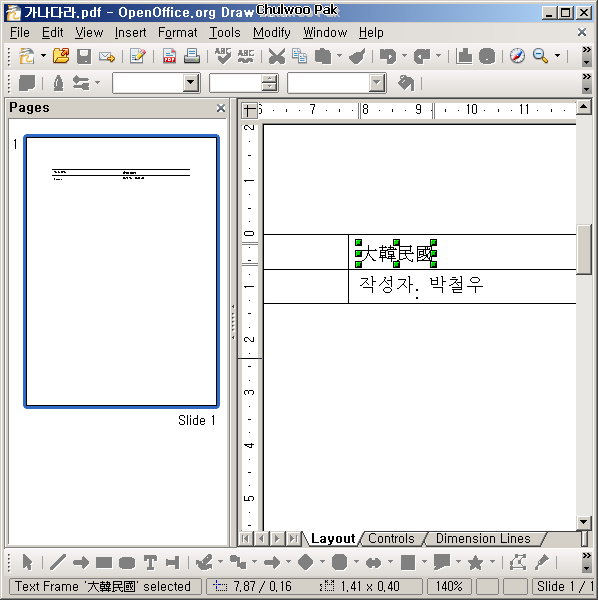Run the Spellcheck ABC icon
The width and height of the screenshot is (598, 600).
coord(223,56)
